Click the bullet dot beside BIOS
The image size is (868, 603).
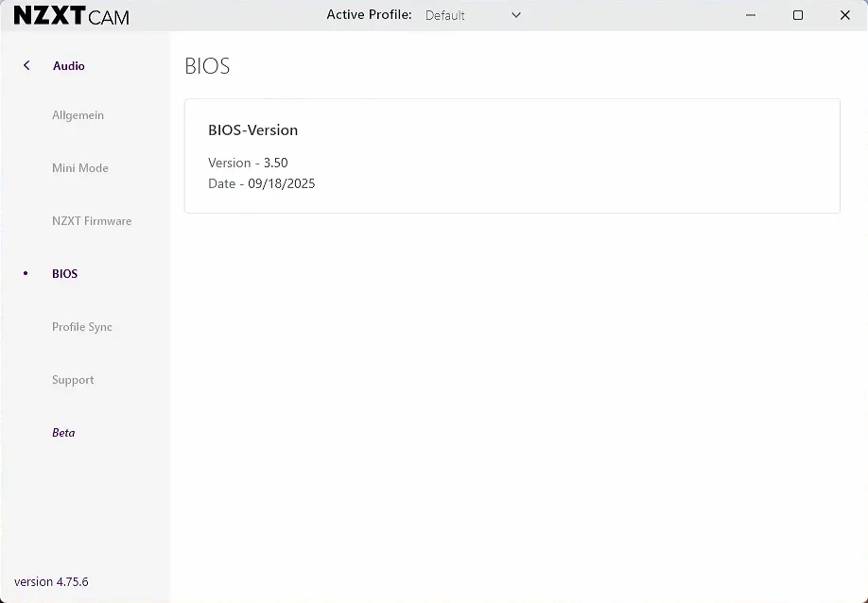click(x=26, y=274)
